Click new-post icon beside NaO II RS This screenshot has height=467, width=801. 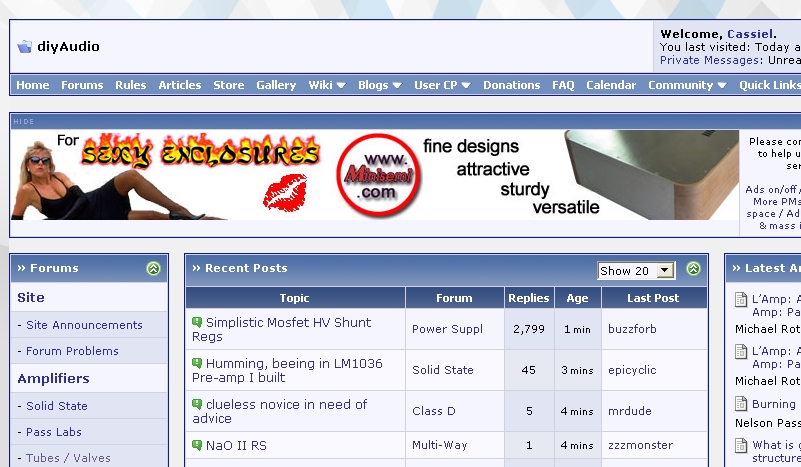click(197, 445)
